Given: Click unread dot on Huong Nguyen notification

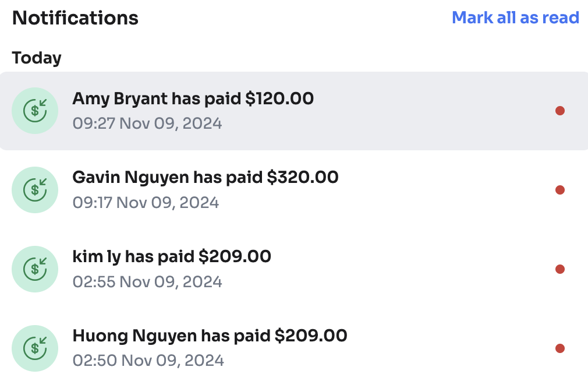Looking at the screenshot, I should [560, 348].
